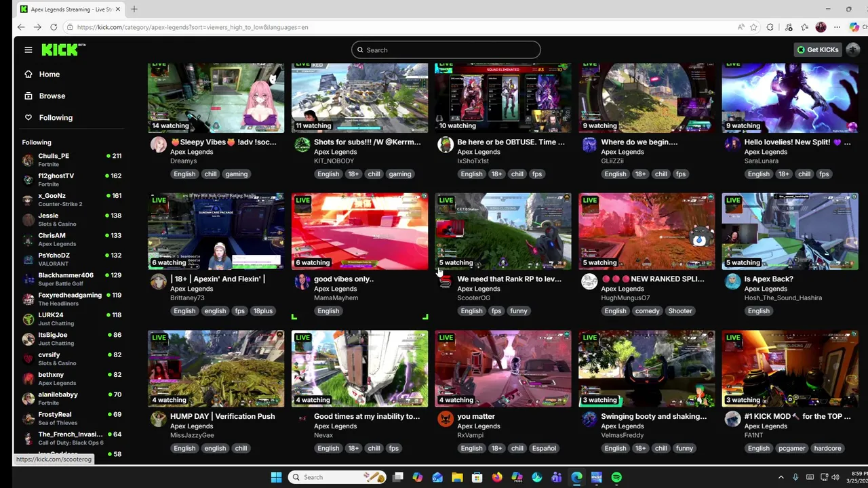This screenshot has height=488, width=868.
Task: Open ChrisAM followed channel
Action: coord(71,239)
